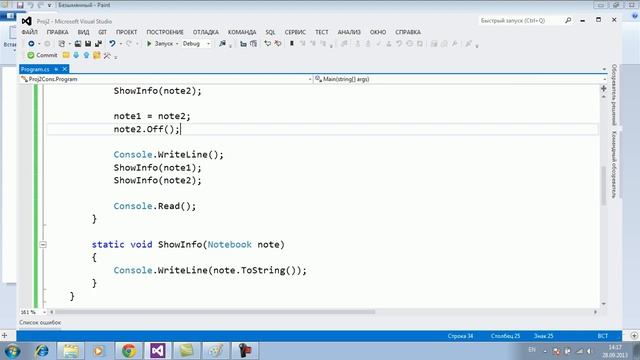Open the Обозреватель решений side tab

(614, 95)
